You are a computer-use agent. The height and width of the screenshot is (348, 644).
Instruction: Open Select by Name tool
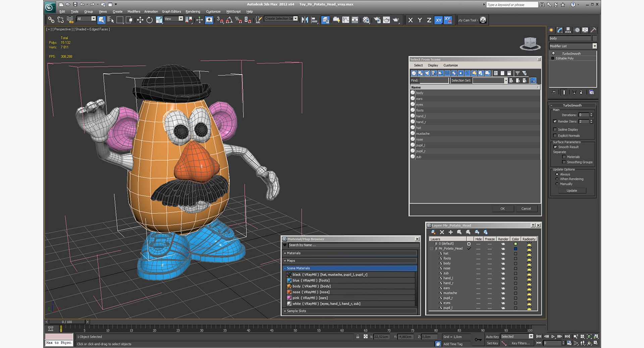110,20
